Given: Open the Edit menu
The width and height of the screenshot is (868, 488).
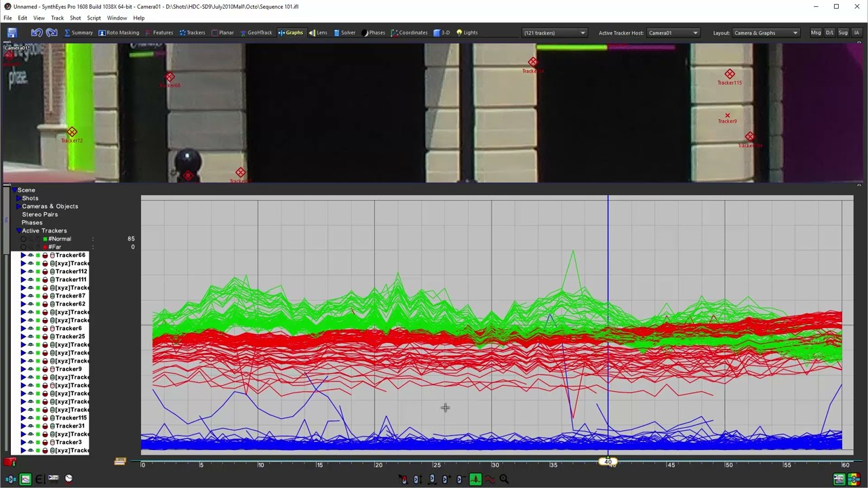Looking at the screenshot, I should (22, 18).
